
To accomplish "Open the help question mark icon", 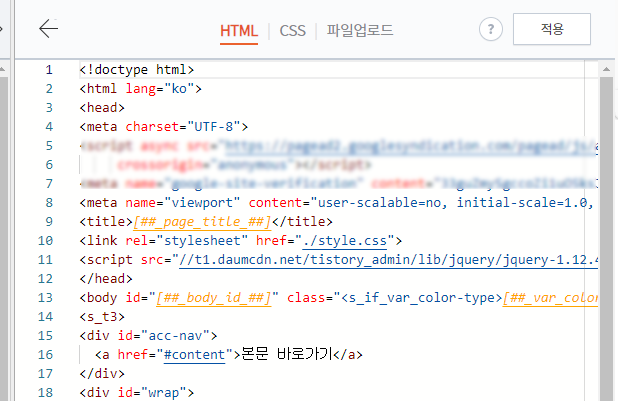I will coord(491,29).
